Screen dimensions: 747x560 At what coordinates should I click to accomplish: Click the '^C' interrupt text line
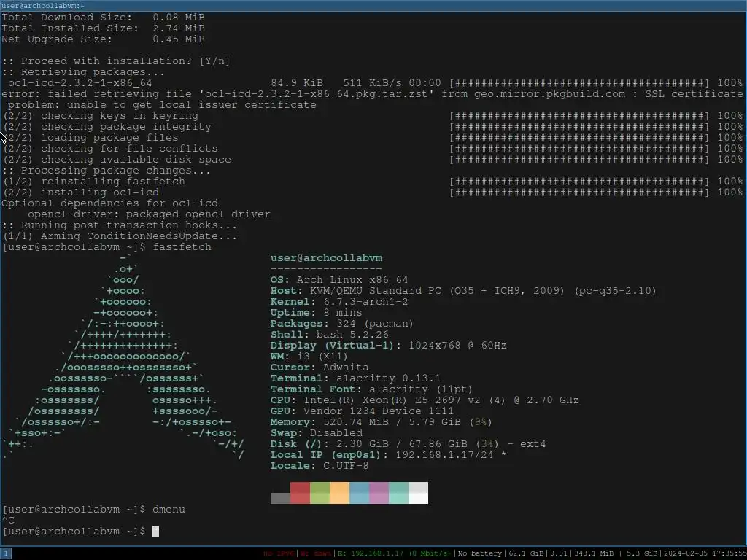8,520
